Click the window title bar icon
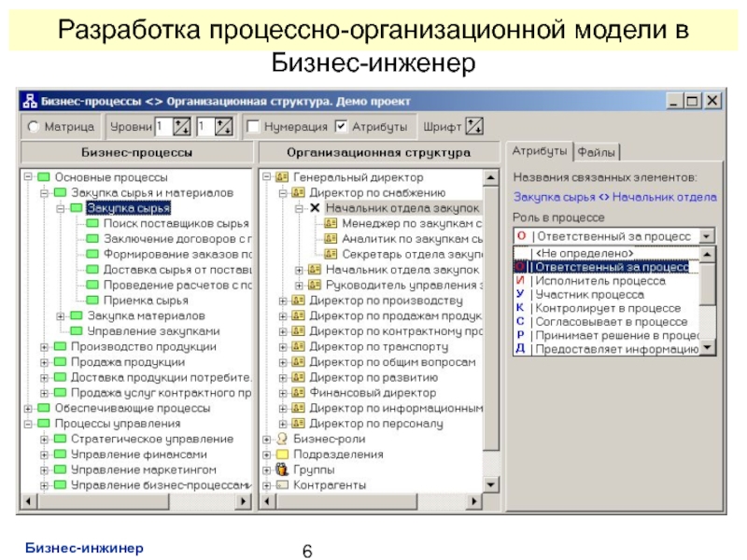This screenshot has height=560, width=747. pos(30,101)
